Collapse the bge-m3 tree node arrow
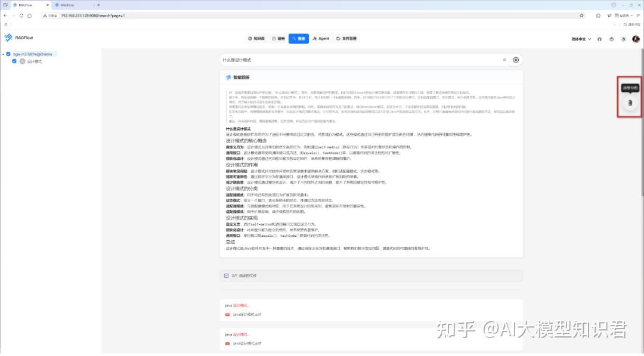The image size is (644, 356). (4, 54)
